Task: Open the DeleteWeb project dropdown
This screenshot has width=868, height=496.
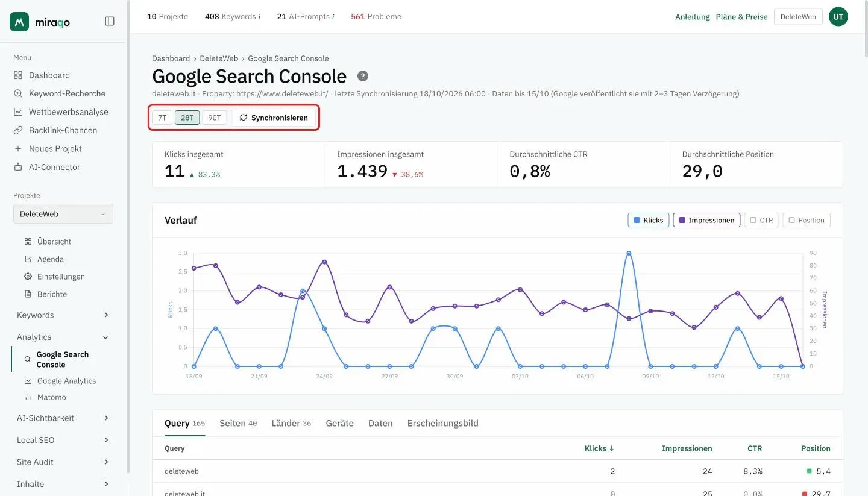Action: tap(63, 214)
